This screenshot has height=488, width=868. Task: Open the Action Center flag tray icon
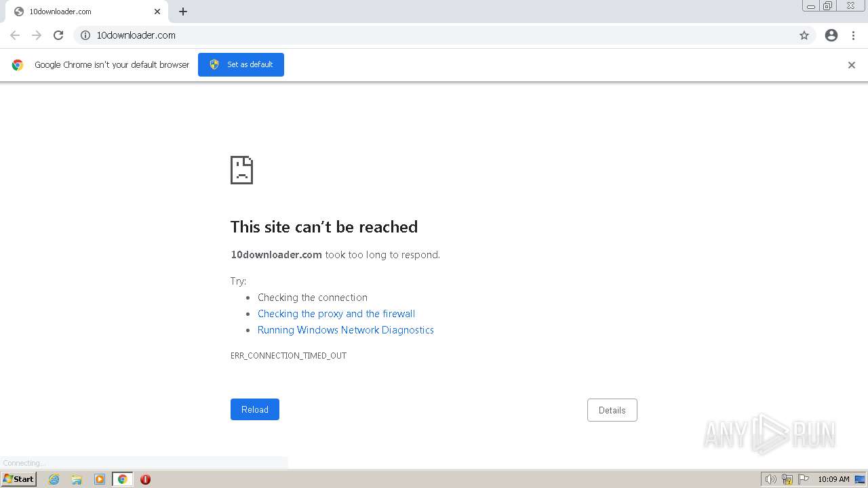point(804,479)
